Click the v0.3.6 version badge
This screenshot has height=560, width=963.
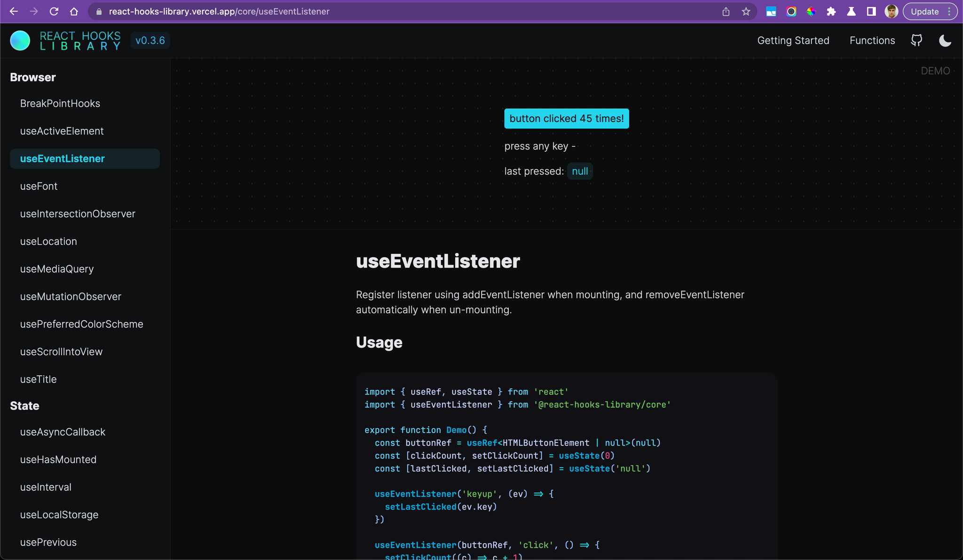(x=150, y=40)
